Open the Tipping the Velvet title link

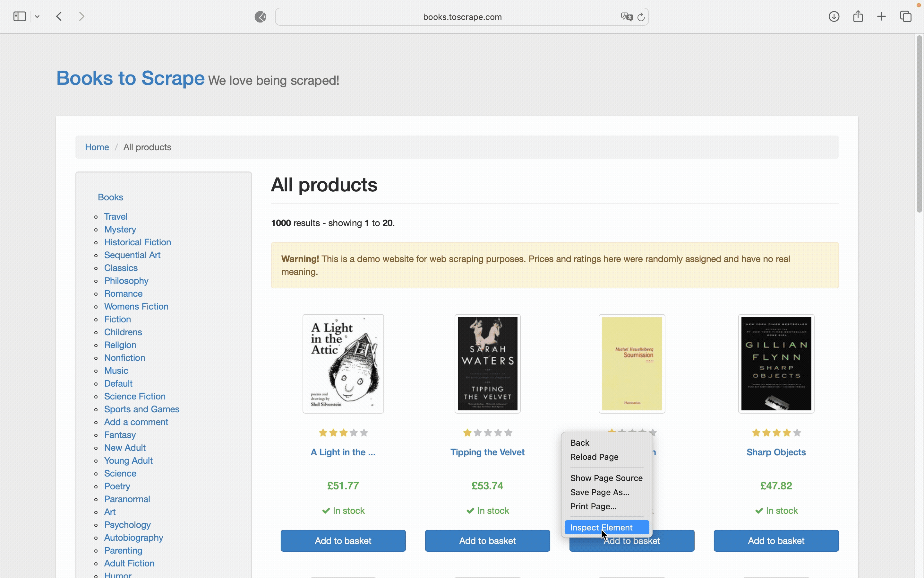488,452
